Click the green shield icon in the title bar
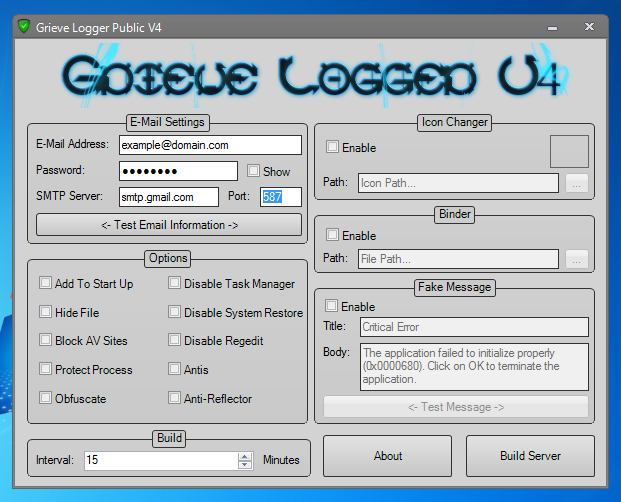The image size is (621, 502). (x=24, y=27)
